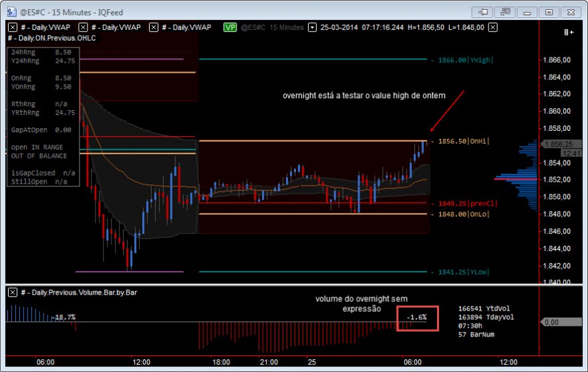Click the 166541 YtdVol reading
Screen dimensions: 588x372
pos(484,309)
